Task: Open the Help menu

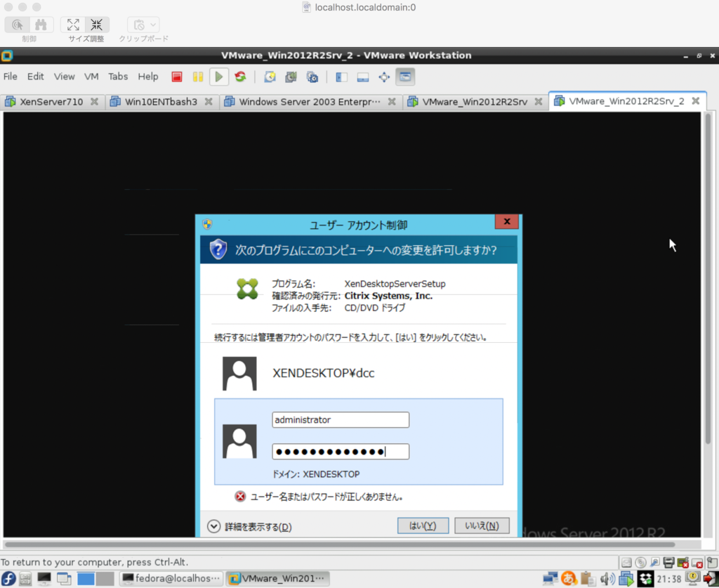Action: (148, 77)
